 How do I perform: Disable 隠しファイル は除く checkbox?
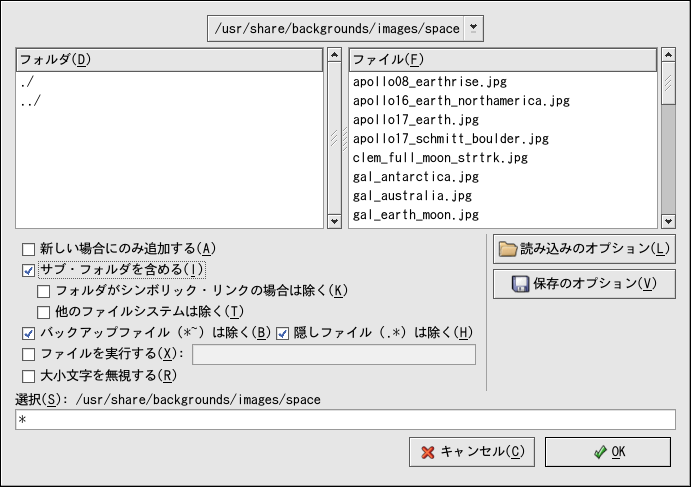[x=283, y=333]
